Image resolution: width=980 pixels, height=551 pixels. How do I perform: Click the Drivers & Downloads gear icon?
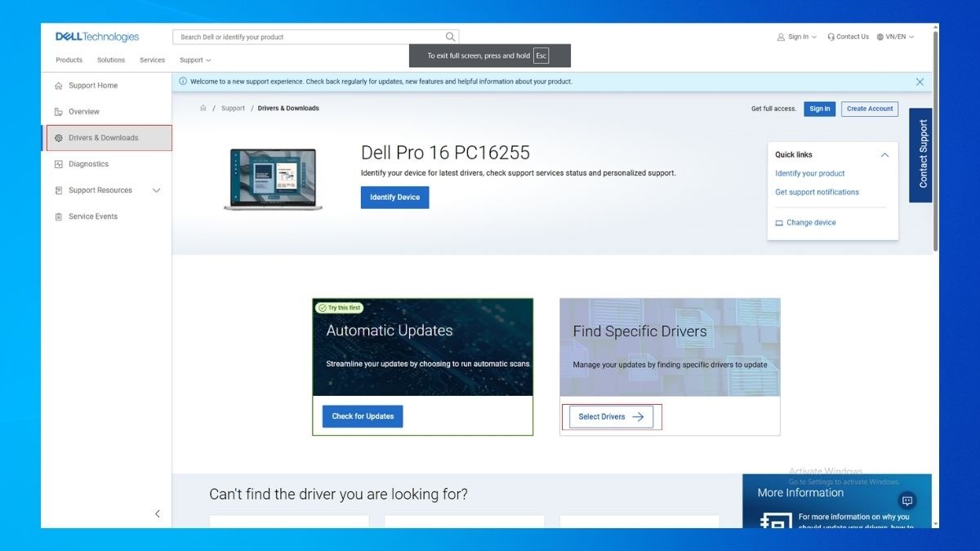coord(58,138)
